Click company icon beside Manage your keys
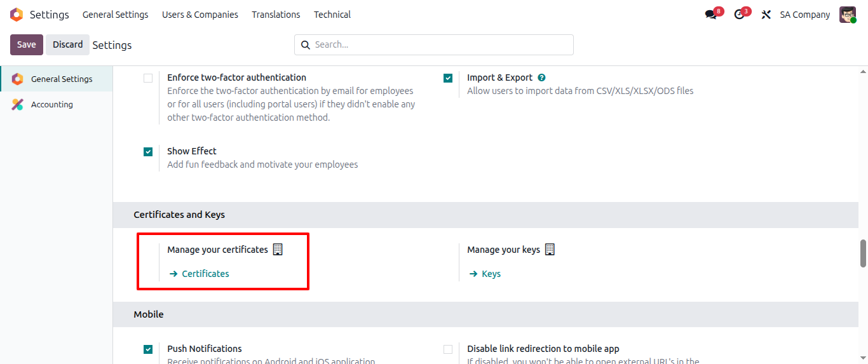Viewport: 868px width, 364px height. click(550, 250)
